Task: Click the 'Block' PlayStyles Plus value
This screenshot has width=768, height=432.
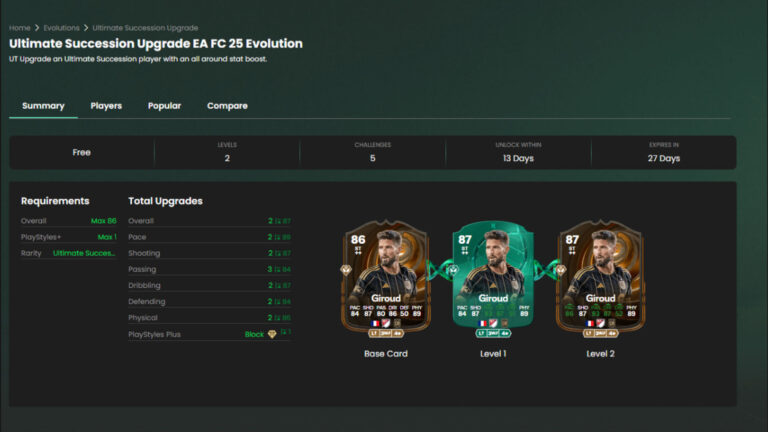Action: pyautogui.click(x=254, y=335)
